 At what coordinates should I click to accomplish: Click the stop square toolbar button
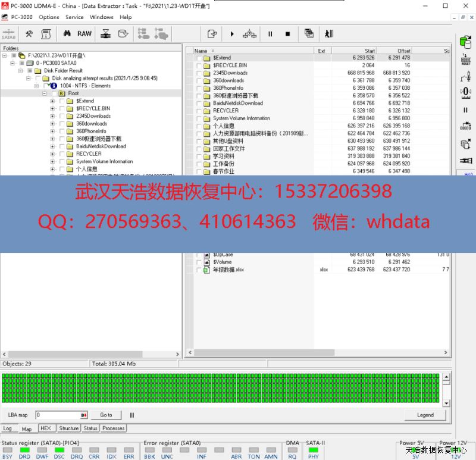click(x=287, y=34)
